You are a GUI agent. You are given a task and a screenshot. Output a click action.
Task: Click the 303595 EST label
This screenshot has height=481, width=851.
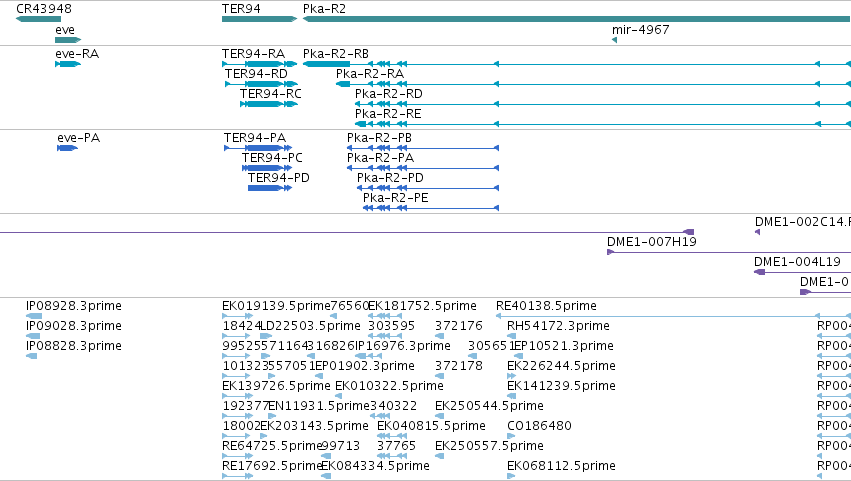[391, 326]
